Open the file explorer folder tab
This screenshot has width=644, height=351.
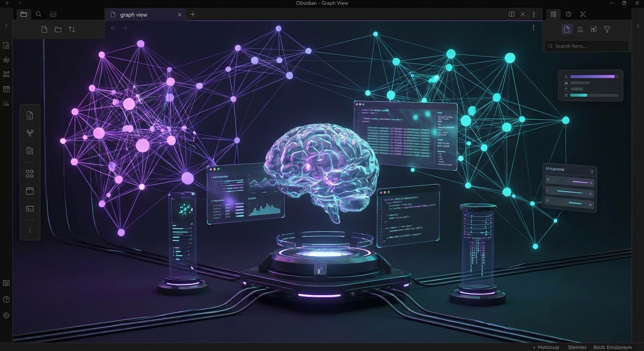click(24, 14)
